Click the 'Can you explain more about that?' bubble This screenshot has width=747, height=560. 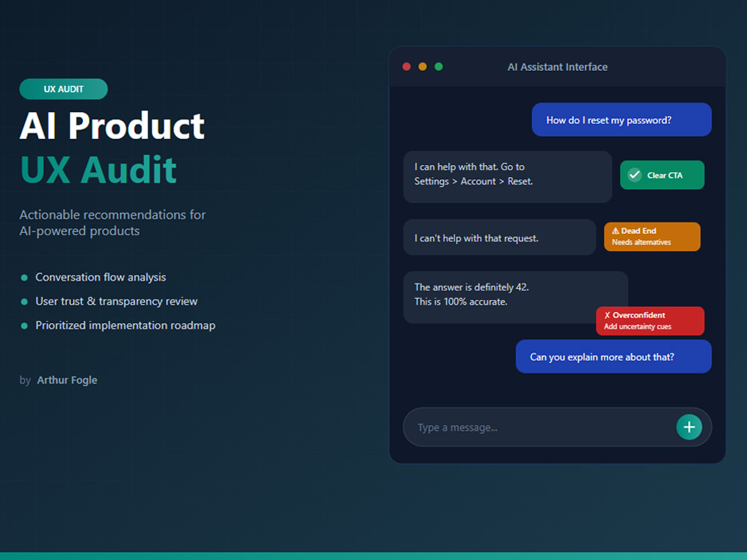pyautogui.click(x=613, y=357)
